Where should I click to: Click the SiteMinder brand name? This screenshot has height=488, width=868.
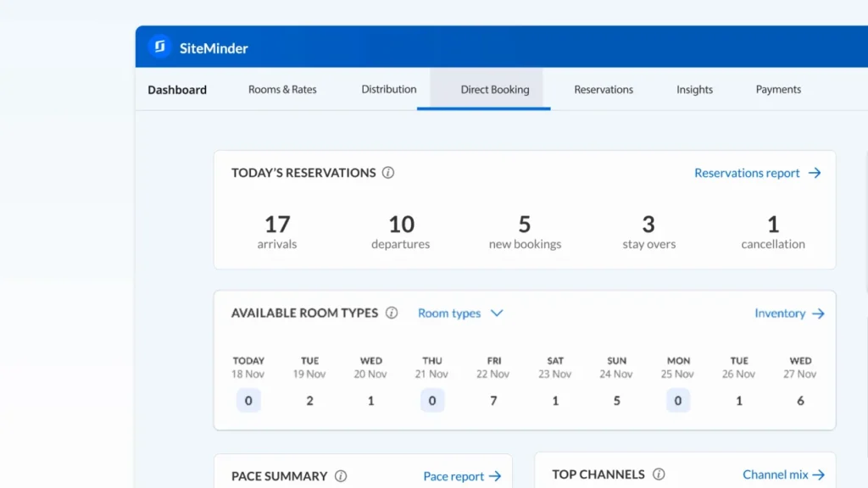coord(214,48)
